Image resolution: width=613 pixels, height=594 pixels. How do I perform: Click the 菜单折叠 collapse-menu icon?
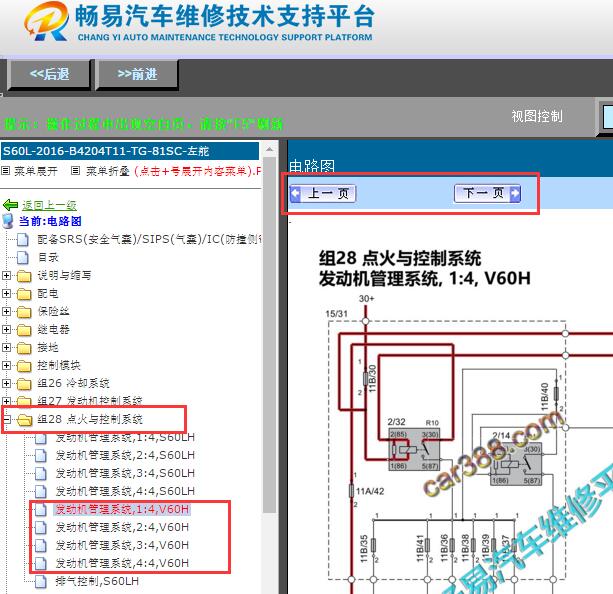(76, 171)
